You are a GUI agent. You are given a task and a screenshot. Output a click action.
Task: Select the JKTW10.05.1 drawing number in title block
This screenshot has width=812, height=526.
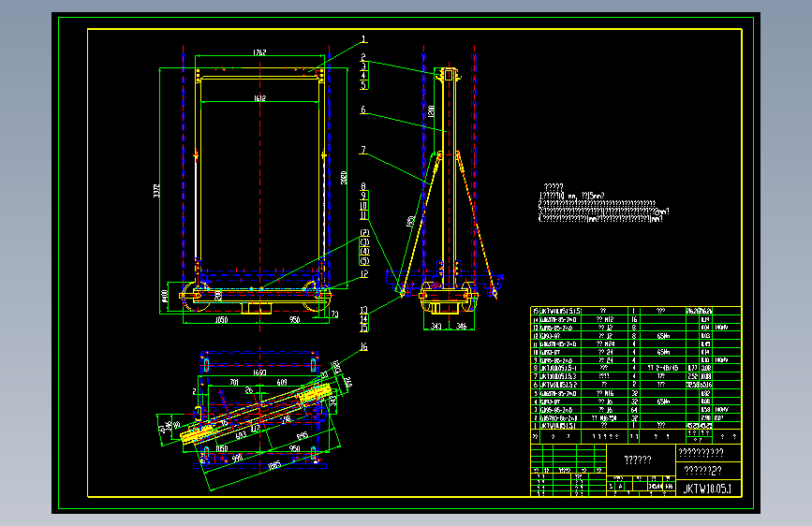[707, 489]
